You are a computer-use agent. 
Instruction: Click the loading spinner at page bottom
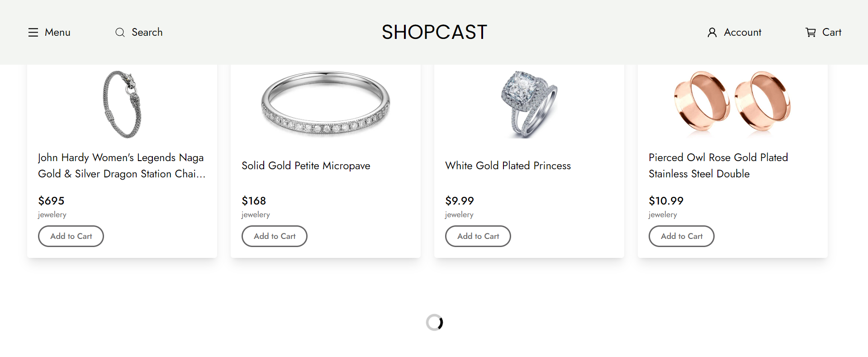[434, 322]
